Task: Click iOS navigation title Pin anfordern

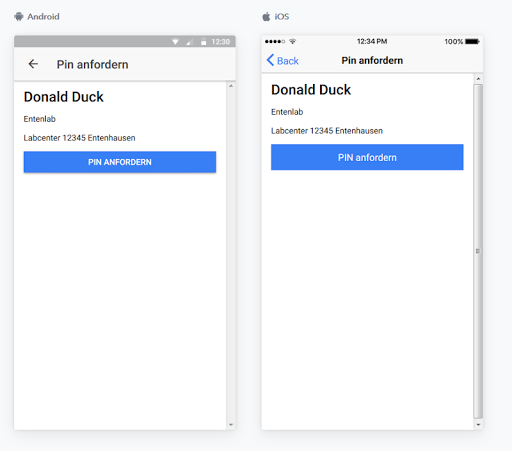Action: point(372,60)
